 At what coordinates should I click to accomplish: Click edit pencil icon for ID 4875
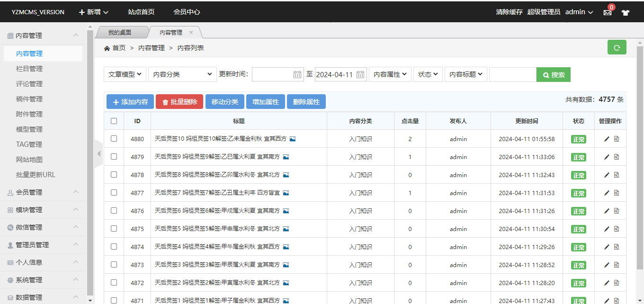[607, 229]
